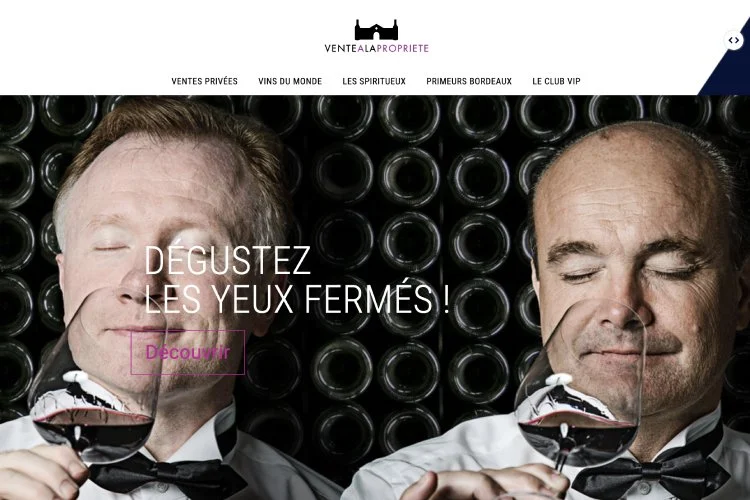Click the château logo icon

pyautogui.click(x=376, y=30)
